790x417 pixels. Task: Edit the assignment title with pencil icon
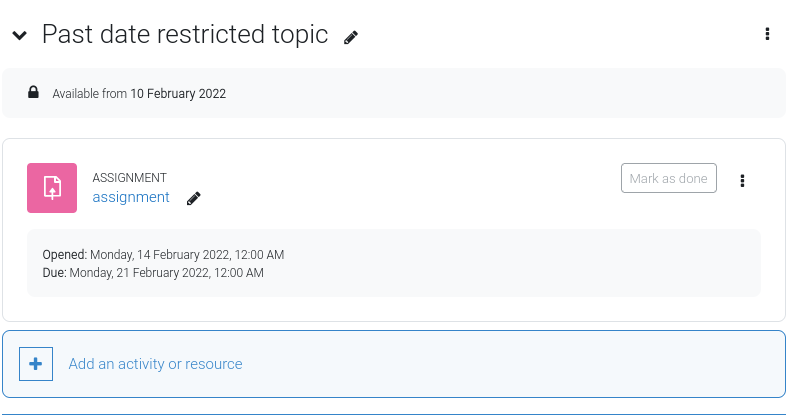(x=193, y=198)
